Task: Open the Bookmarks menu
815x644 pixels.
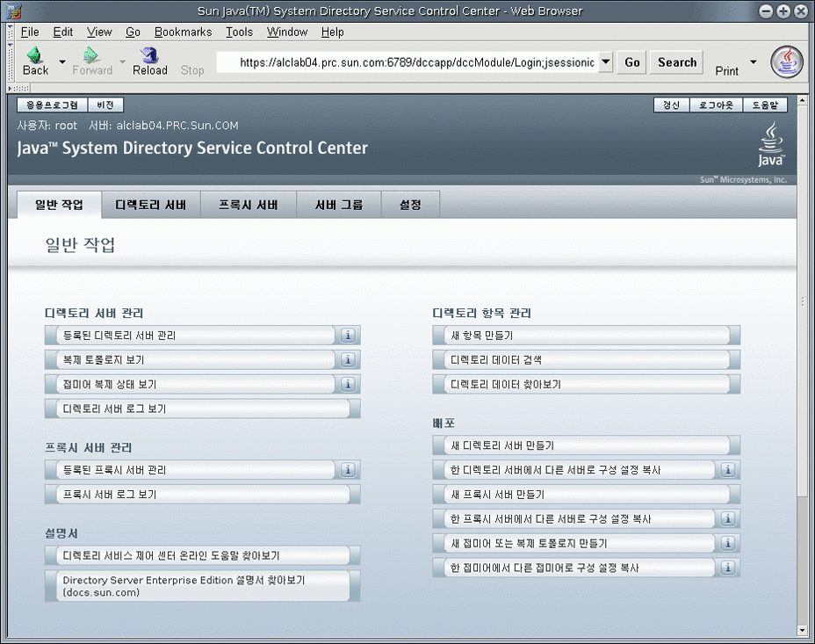Action: [x=183, y=33]
